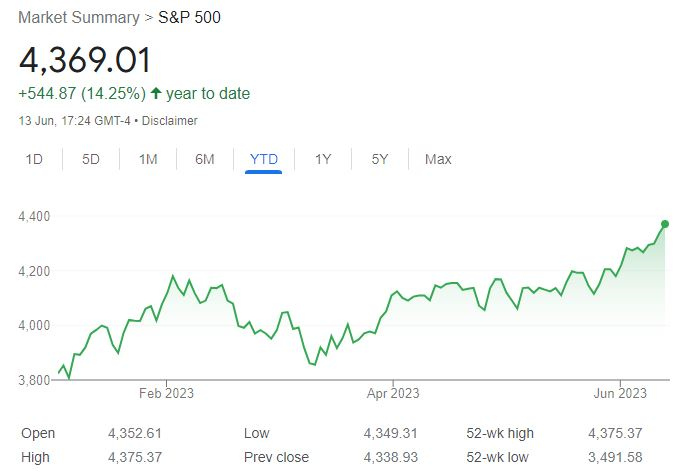Click the Jun 2023 axis label
This screenshot has width=690, height=475.
[620, 393]
